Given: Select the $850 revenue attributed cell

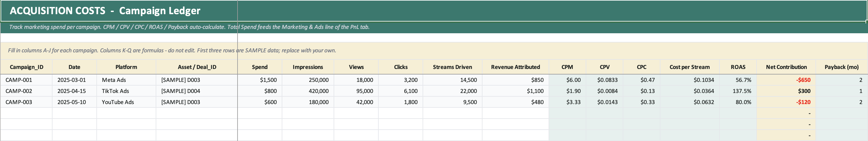Looking at the screenshot, I should point(516,80).
